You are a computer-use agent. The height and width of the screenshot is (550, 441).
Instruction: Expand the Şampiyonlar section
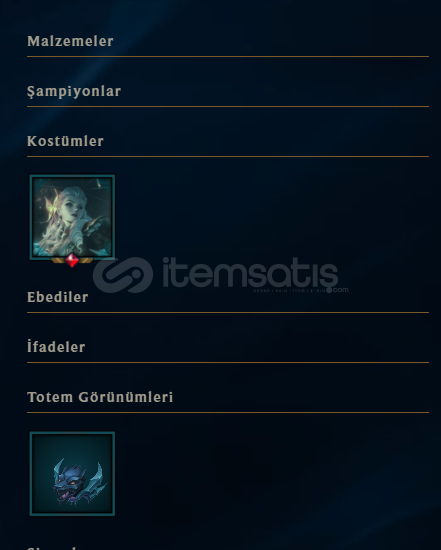[x=74, y=92]
